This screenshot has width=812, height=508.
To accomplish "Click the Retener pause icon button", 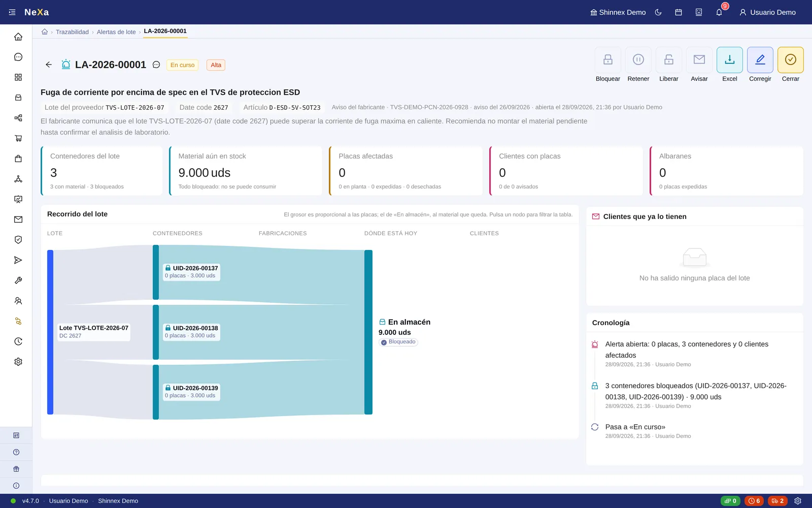I will coord(638,60).
